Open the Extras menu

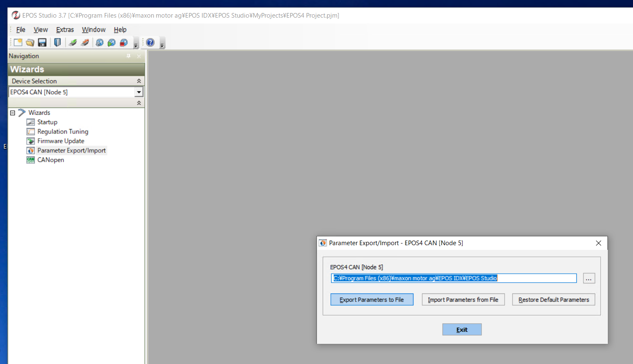tap(65, 29)
